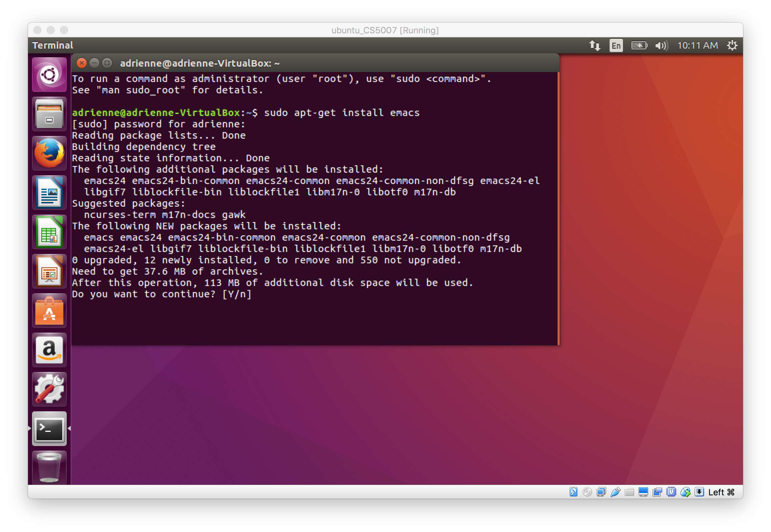771x532 pixels.
Task: Click the terminal title adrienne@adrienne-VirtualBox
Action: [199, 63]
